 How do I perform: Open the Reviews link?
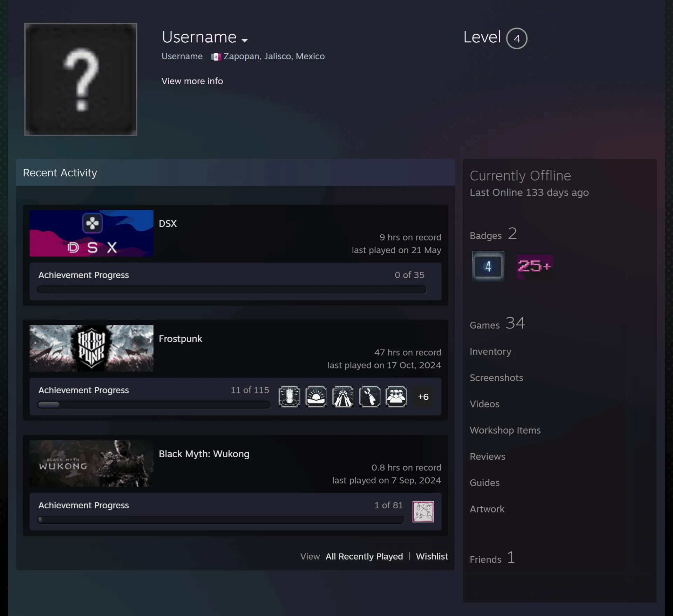[488, 456]
